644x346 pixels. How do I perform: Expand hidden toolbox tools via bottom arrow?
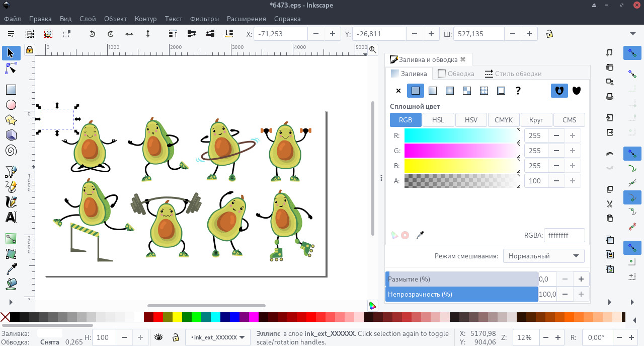pos(11,303)
